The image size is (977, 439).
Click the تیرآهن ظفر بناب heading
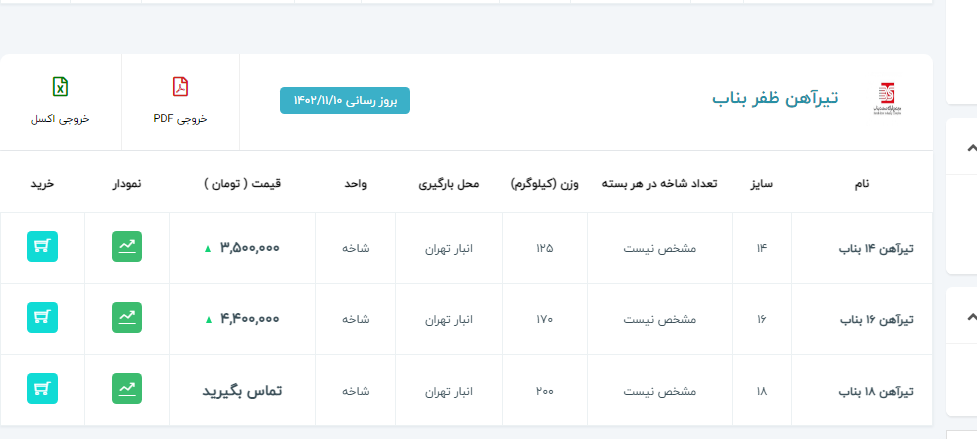(775, 98)
